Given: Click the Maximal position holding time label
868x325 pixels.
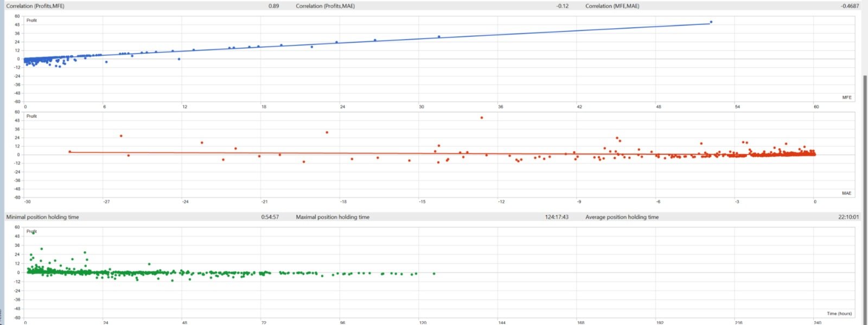Looking at the screenshot, I should point(333,217).
